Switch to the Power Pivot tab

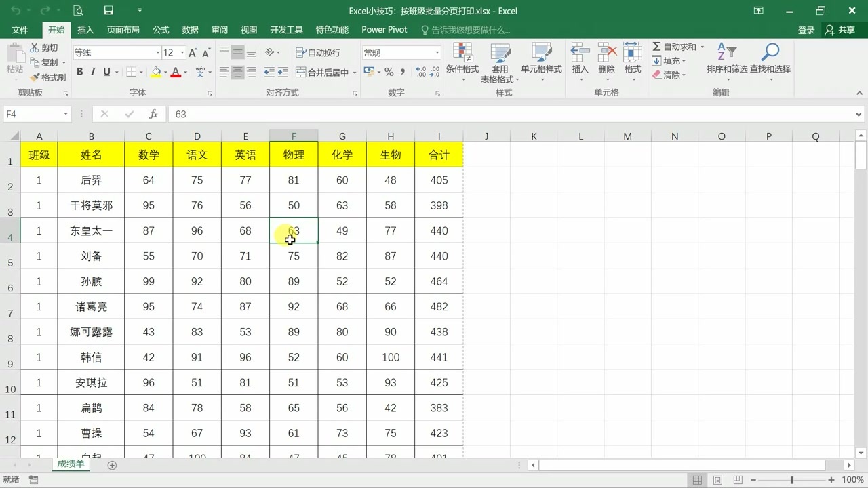click(384, 30)
